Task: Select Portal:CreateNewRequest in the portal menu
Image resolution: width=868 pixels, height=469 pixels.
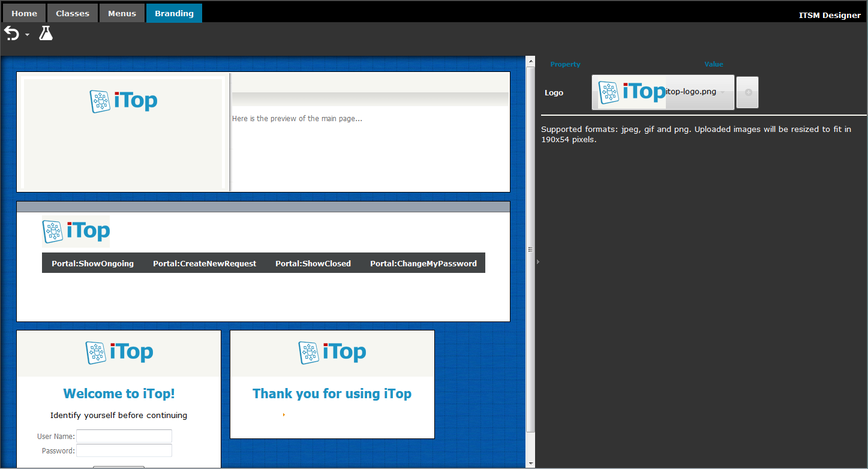Action: pos(205,263)
